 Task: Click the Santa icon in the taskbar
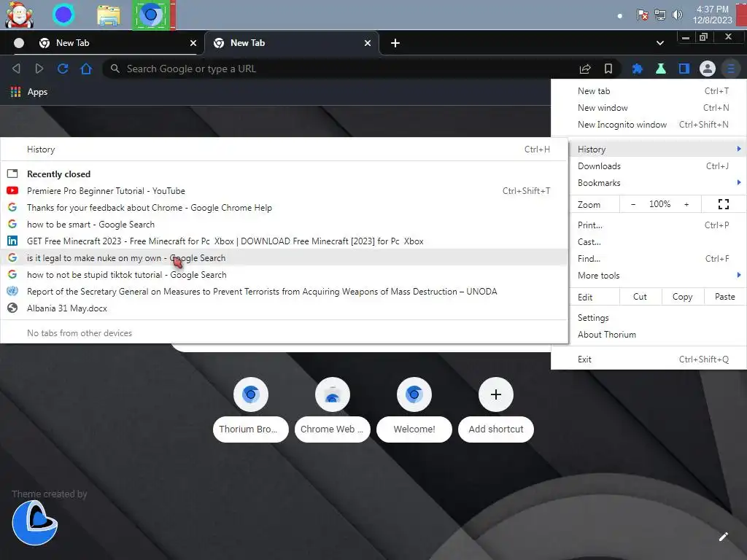(19, 15)
